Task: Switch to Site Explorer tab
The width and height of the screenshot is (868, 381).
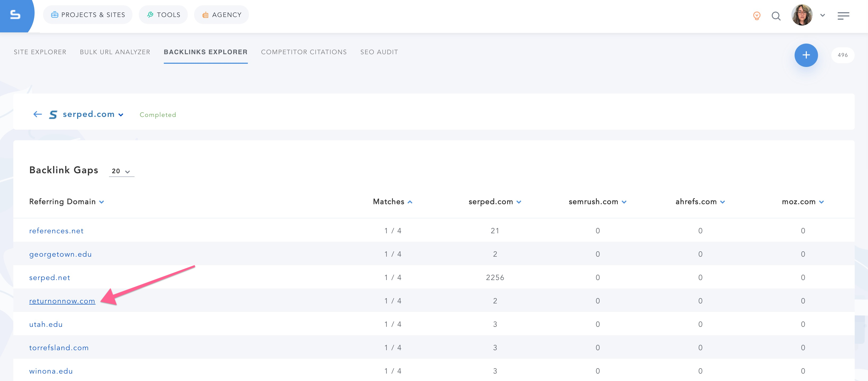Action: pos(40,52)
